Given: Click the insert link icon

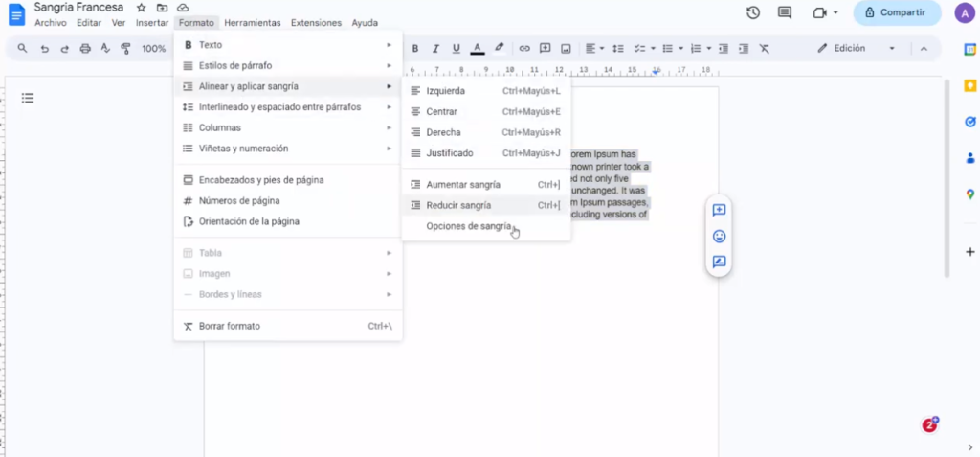Looking at the screenshot, I should (524, 48).
